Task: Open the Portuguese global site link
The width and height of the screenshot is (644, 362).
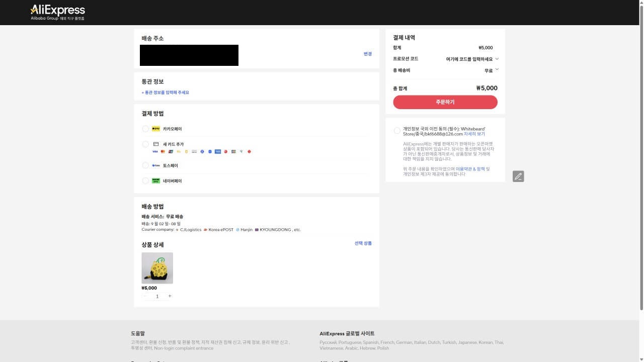Action: tap(351, 342)
